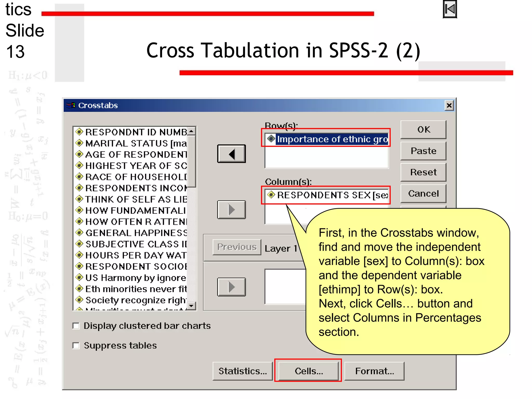
Task: Click the variable list scrollbar thumb
Action: [191, 161]
